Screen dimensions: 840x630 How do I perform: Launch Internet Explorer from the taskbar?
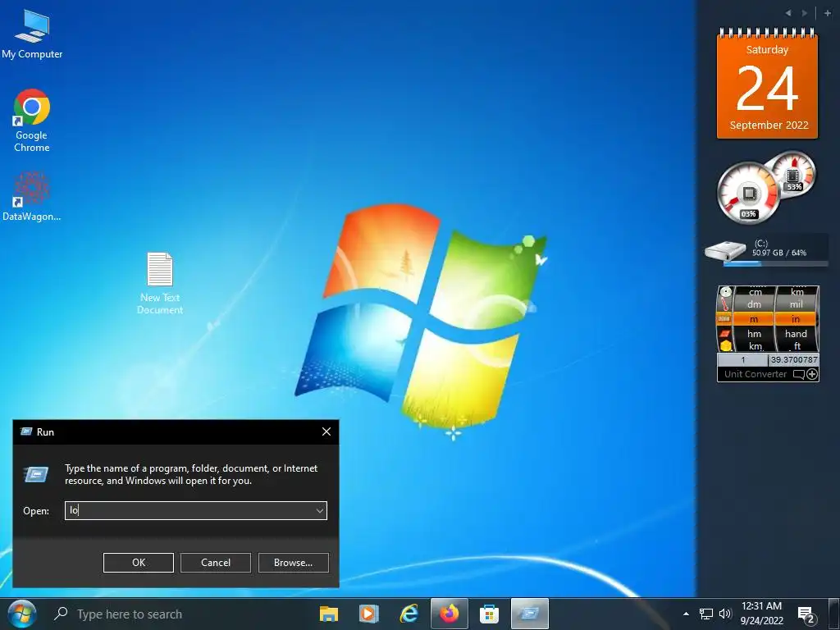pyautogui.click(x=409, y=614)
